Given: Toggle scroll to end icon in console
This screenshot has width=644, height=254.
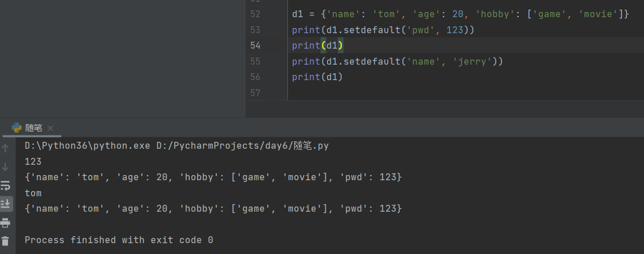Looking at the screenshot, I should [6, 204].
